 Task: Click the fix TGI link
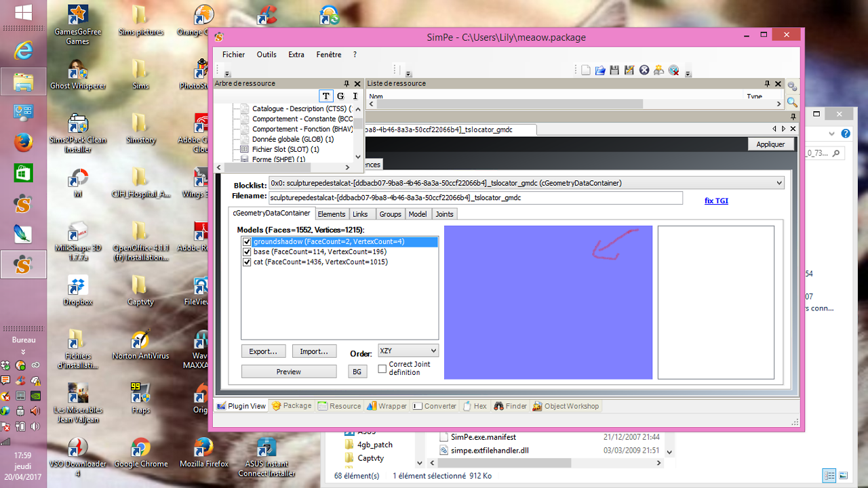[716, 201]
